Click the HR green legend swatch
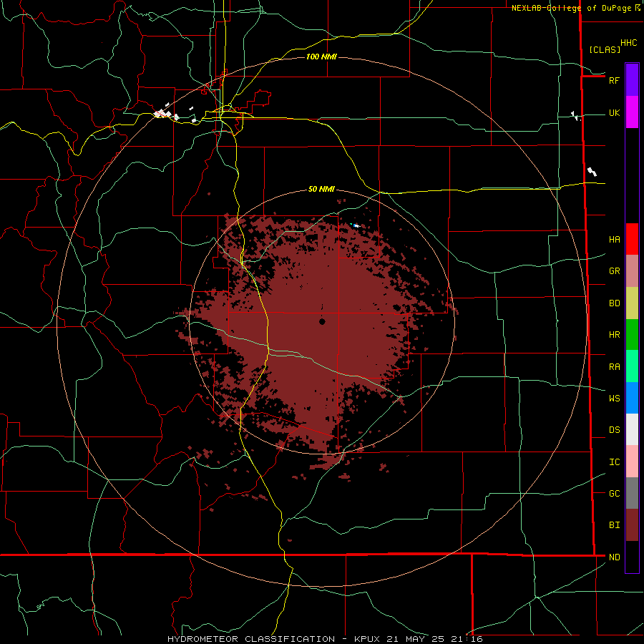 click(x=632, y=335)
